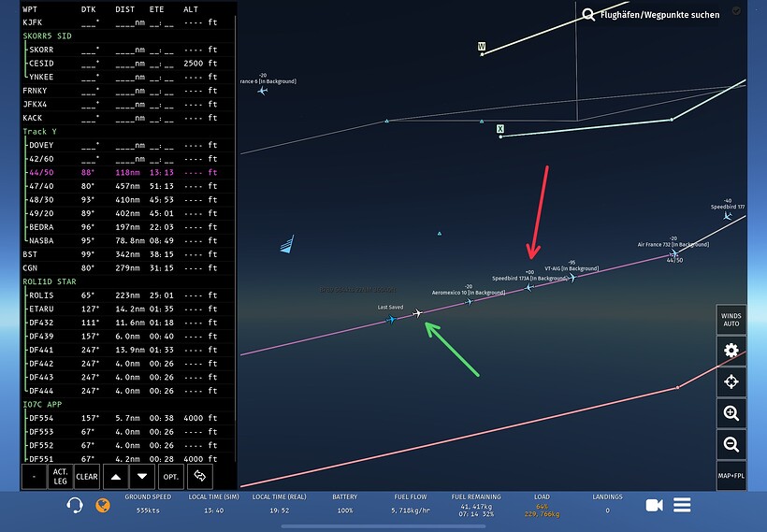This screenshot has height=532, width=767.
Task: Open map settings gear
Action: pyautogui.click(x=731, y=350)
